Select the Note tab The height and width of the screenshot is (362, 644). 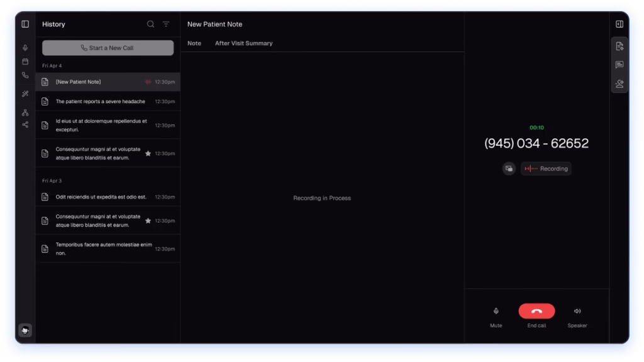click(194, 43)
